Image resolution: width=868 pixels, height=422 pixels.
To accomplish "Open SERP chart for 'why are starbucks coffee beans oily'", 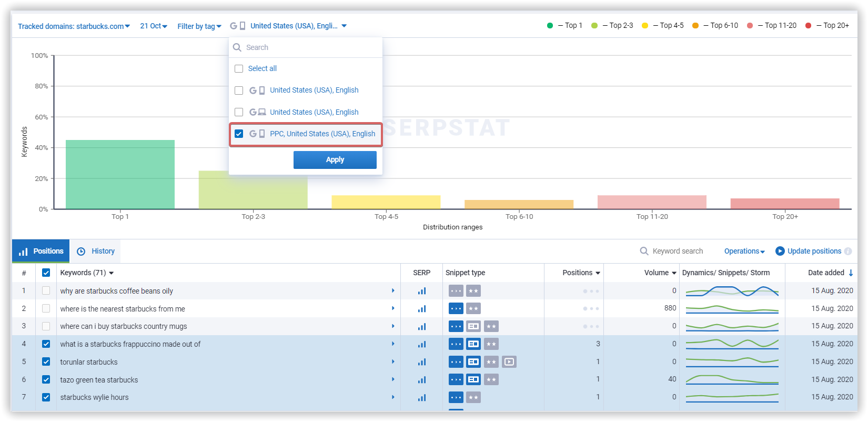I will click(422, 291).
